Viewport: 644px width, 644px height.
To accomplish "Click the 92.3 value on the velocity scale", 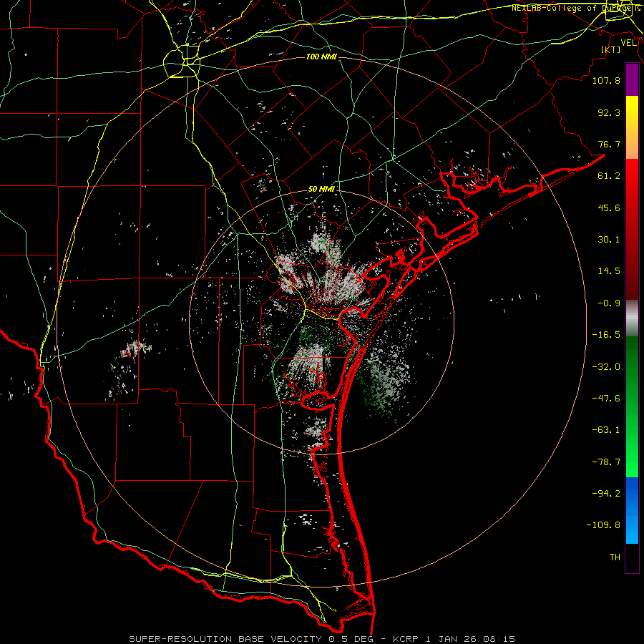I will pos(609,112).
